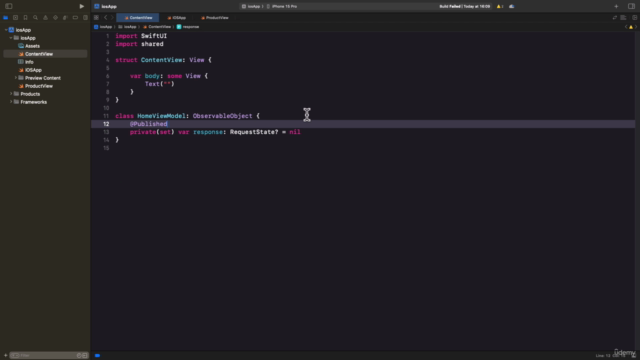Switch to the ProductView tab

[214, 18]
